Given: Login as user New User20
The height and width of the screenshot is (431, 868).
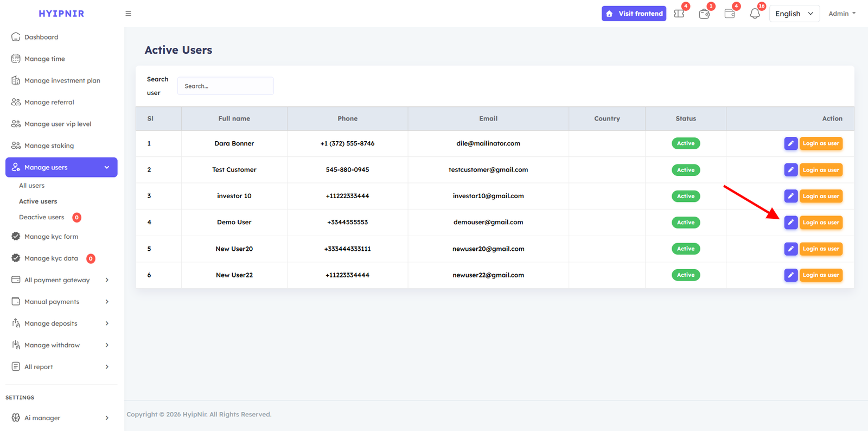Looking at the screenshot, I should [x=821, y=249].
